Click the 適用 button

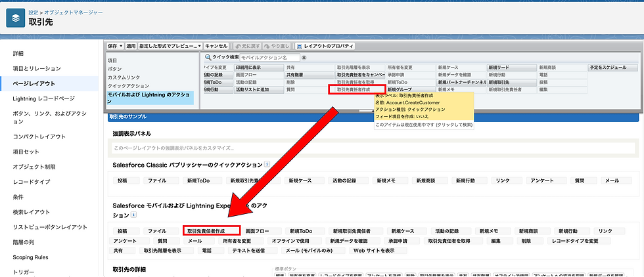[131, 47]
